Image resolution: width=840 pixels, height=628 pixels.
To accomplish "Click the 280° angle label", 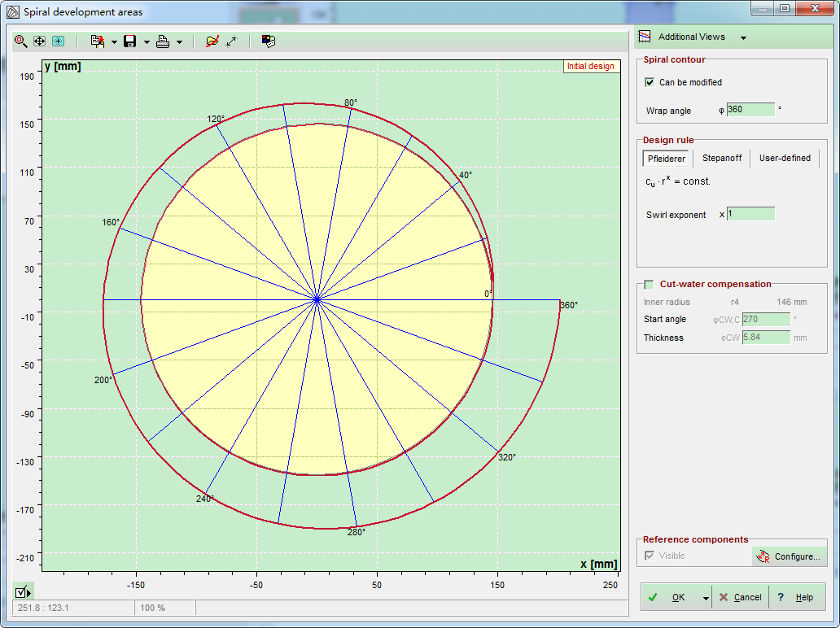I will pos(357,532).
